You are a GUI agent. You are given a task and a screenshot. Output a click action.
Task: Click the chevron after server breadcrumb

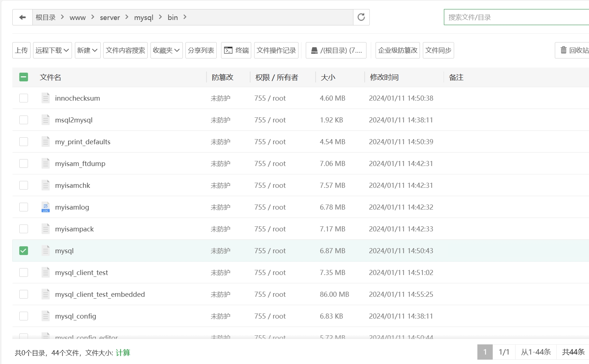pos(127,17)
